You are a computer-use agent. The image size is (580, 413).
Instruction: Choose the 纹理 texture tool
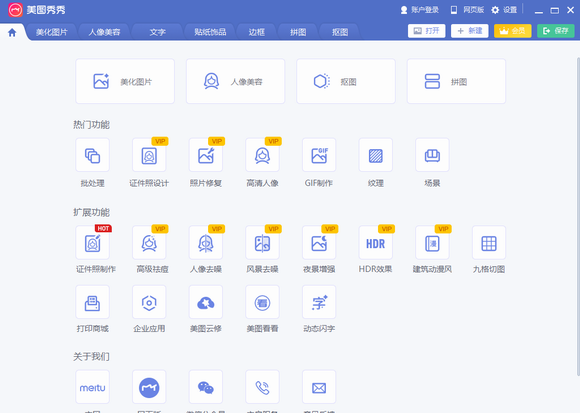(375, 155)
